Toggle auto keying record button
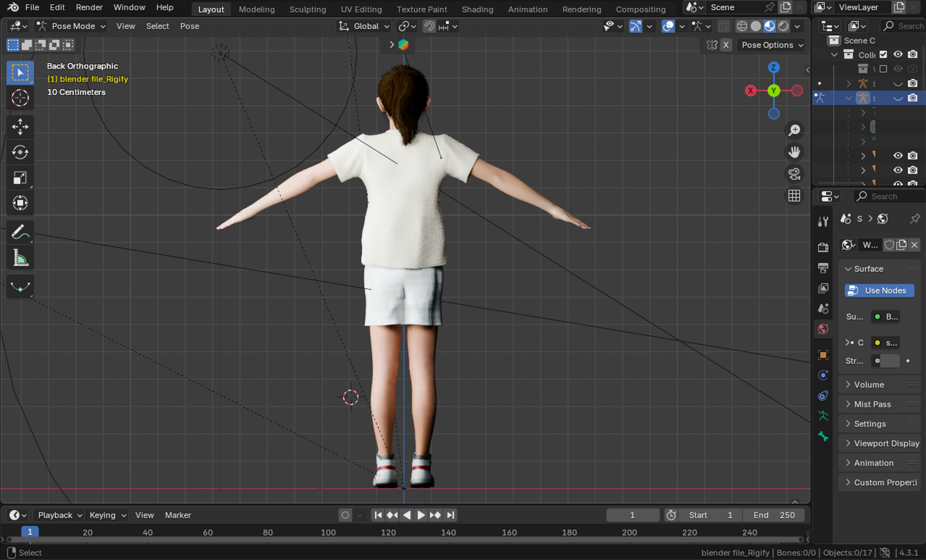 [345, 515]
